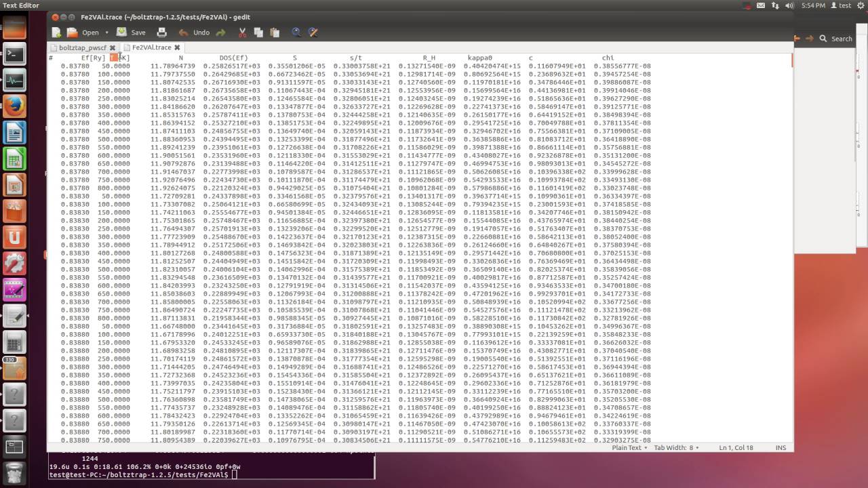The width and height of the screenshot is (868, 488).
Task: Open the Calculator from the launcher
Action: point(15,342)
